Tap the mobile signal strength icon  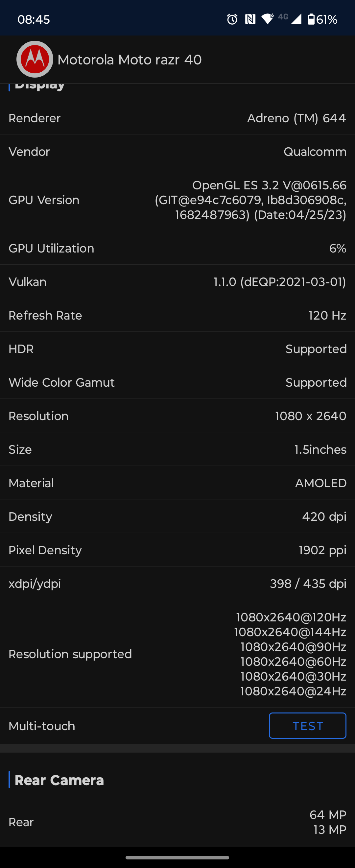point(296,19)
